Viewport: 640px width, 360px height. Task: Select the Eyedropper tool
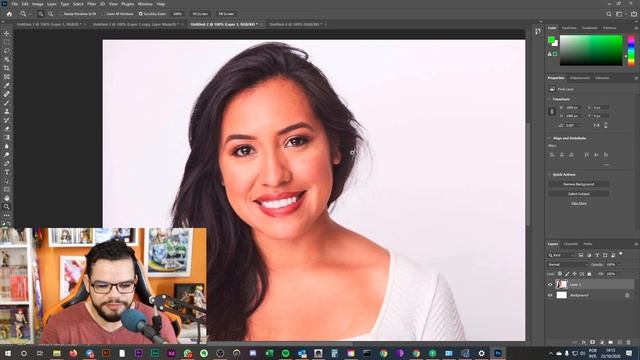(x=7, y=85)
